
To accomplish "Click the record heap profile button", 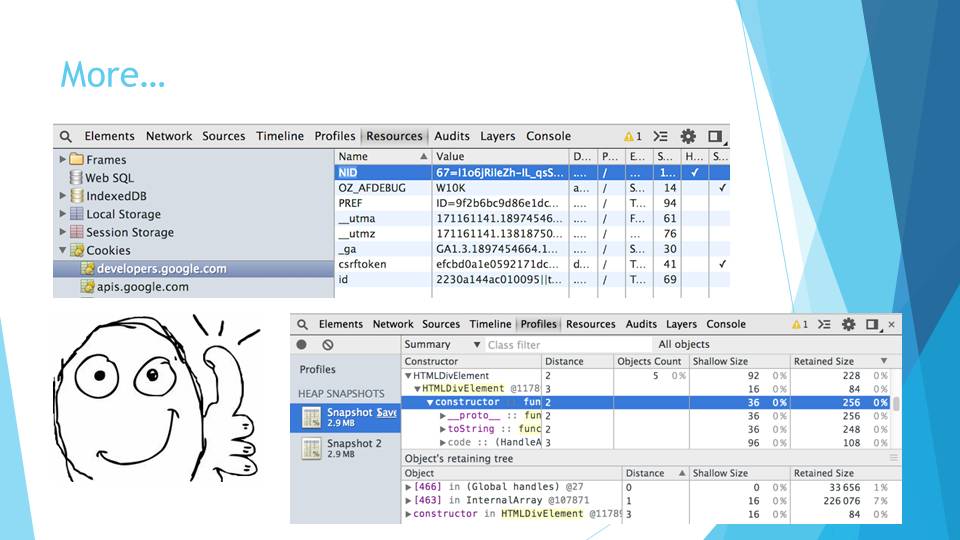I will point(301,345).
